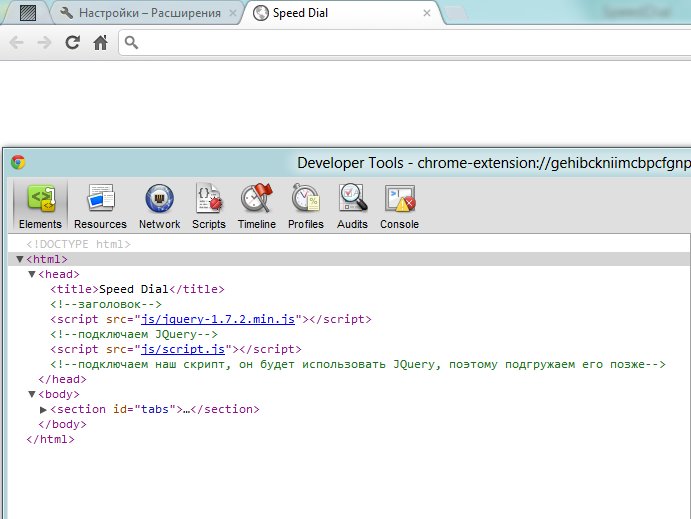The image size is (691, 519).
Task: Switch to the first hatched-icon browser tab
Action: click(28, 13)
